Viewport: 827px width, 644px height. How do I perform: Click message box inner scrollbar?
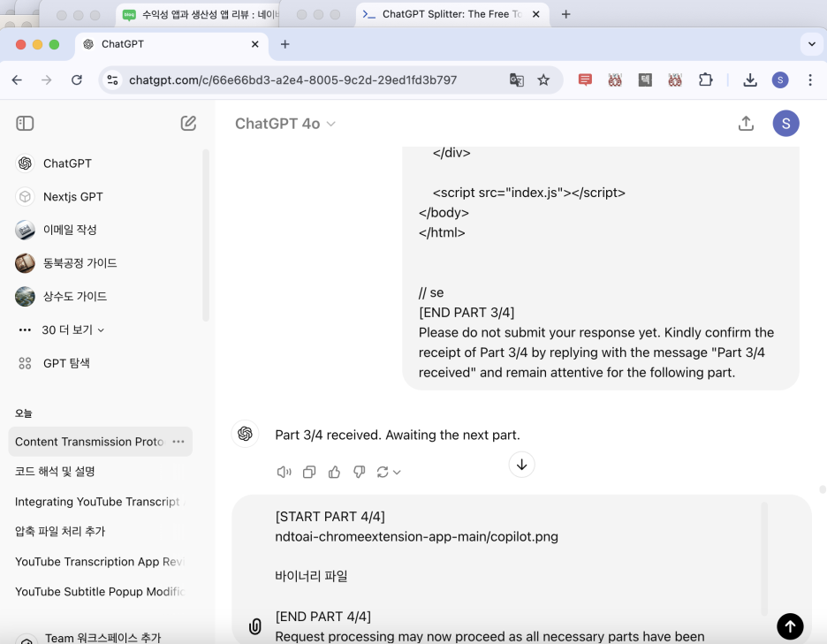point(764,559)
